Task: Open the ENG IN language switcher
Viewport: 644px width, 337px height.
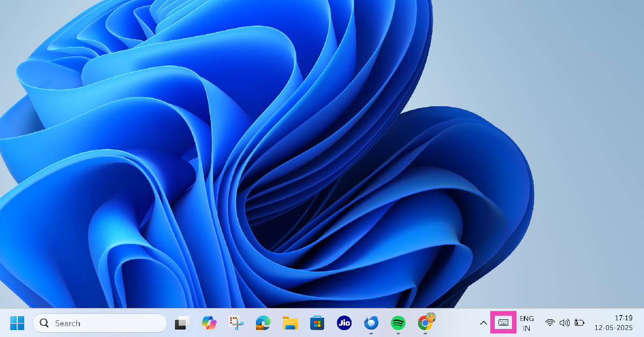Action: pos(526,323)
